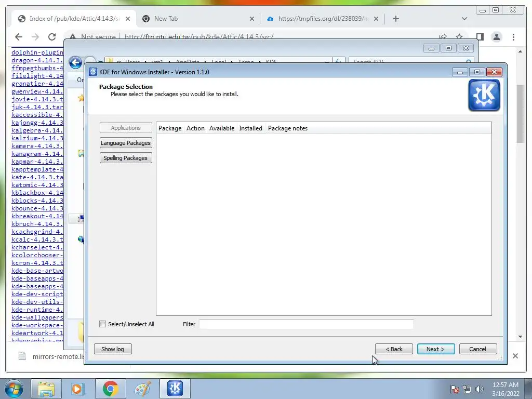Click the Next button in installer
532x399 pixels.
point(436,349)
